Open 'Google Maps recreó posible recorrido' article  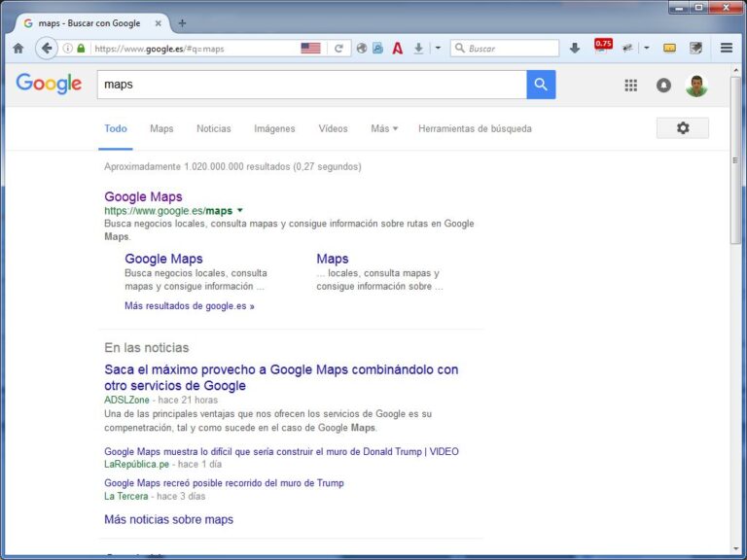pyautogui.click(x=224, y=483)
